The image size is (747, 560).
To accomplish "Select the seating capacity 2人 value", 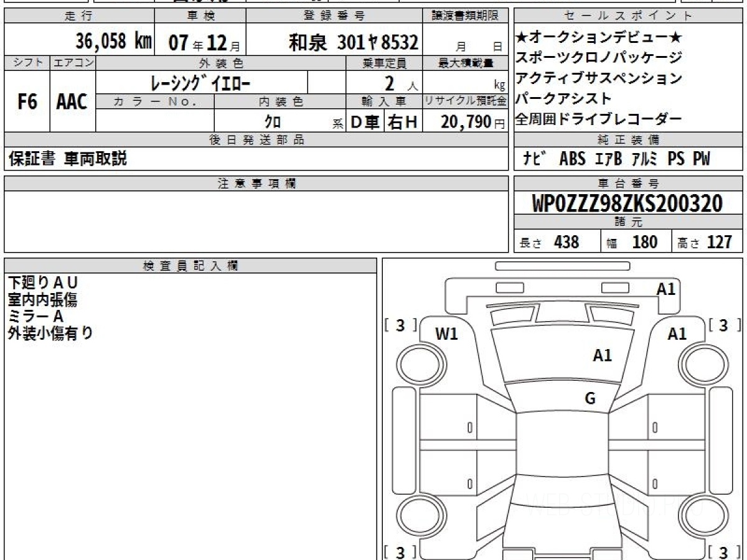I will 402,83.
